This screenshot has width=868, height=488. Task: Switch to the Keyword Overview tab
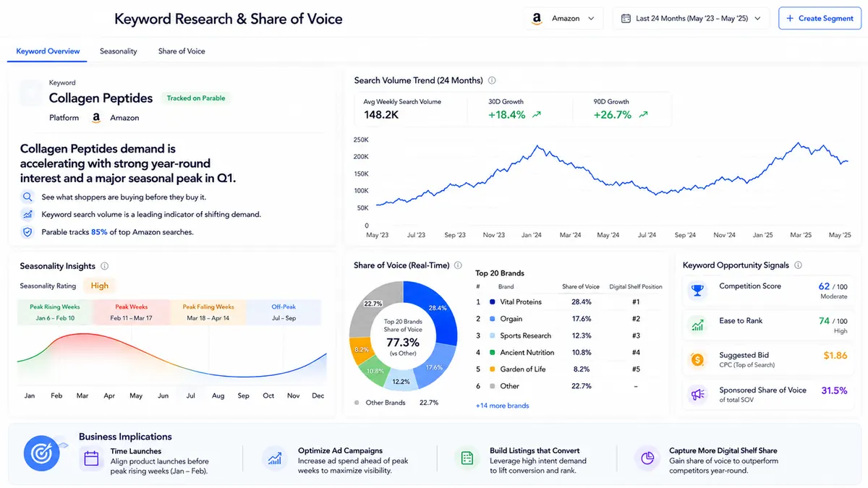(x=48, y=51)
